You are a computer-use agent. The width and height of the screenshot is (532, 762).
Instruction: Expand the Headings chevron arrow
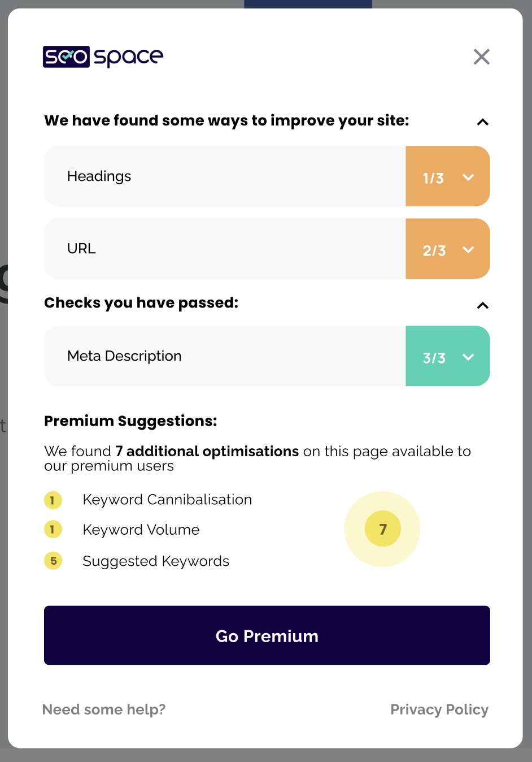[x=468, y=177]
